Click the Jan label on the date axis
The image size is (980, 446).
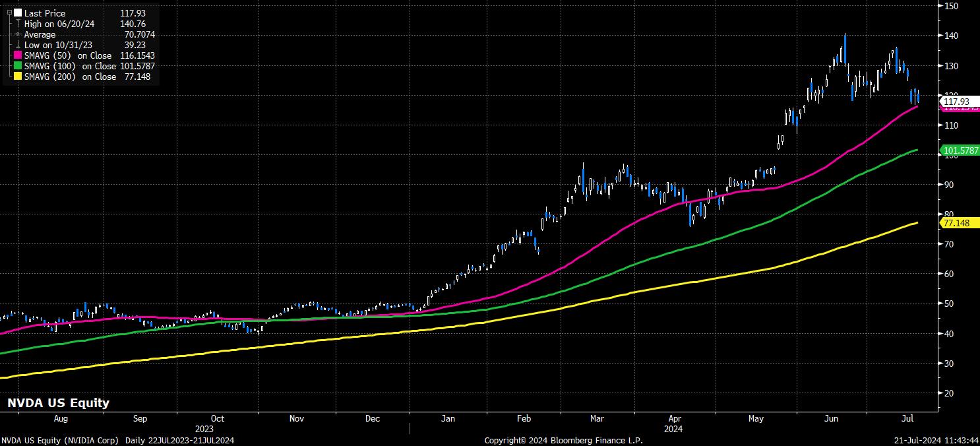[x=448, y=418]
